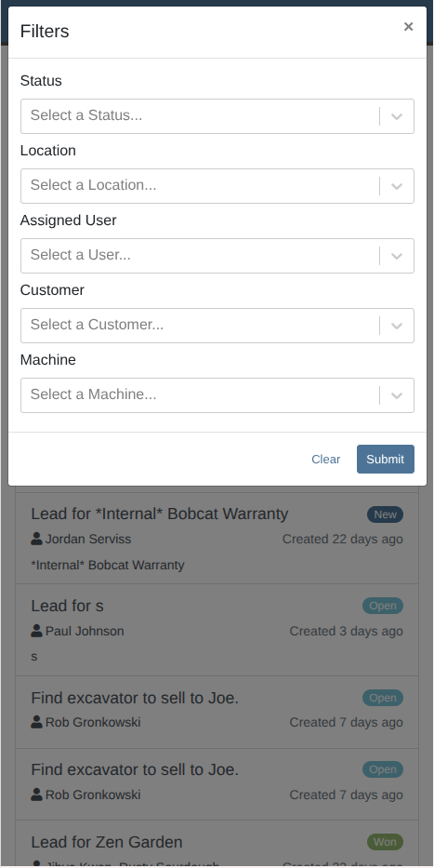Open the Lead for Zen Garden
This screenshot has width=434, height=868.
[x=106, y=842]
